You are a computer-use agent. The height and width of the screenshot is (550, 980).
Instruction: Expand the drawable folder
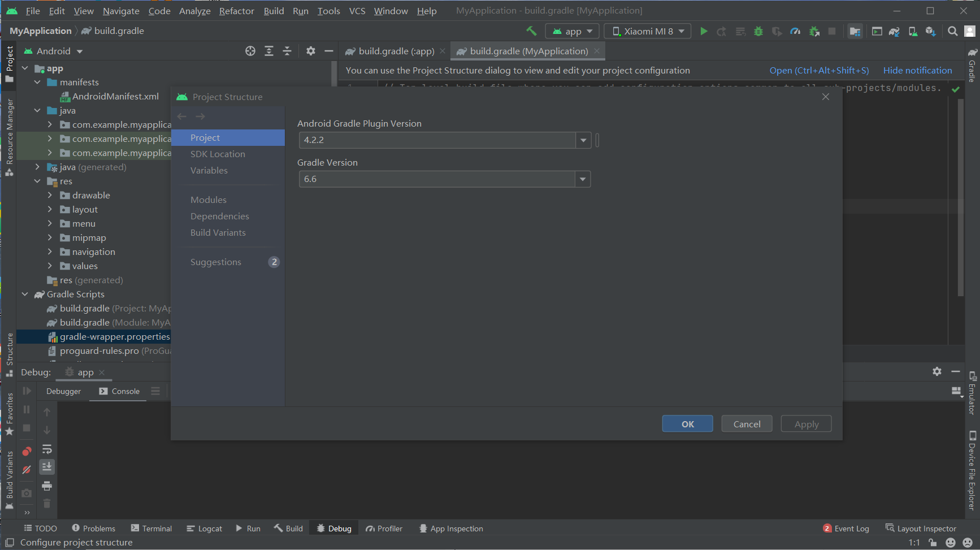50,195
